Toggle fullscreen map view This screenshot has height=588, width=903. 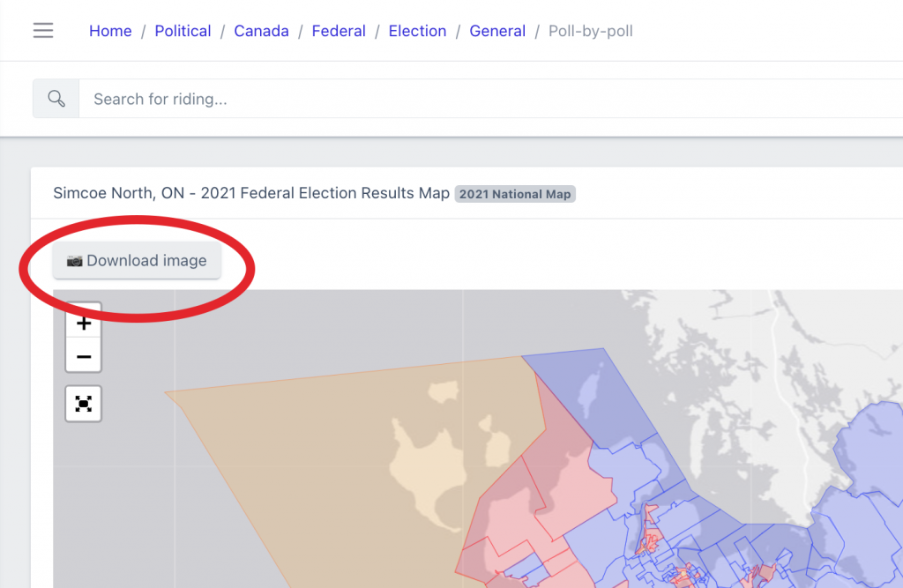point(84,404)
